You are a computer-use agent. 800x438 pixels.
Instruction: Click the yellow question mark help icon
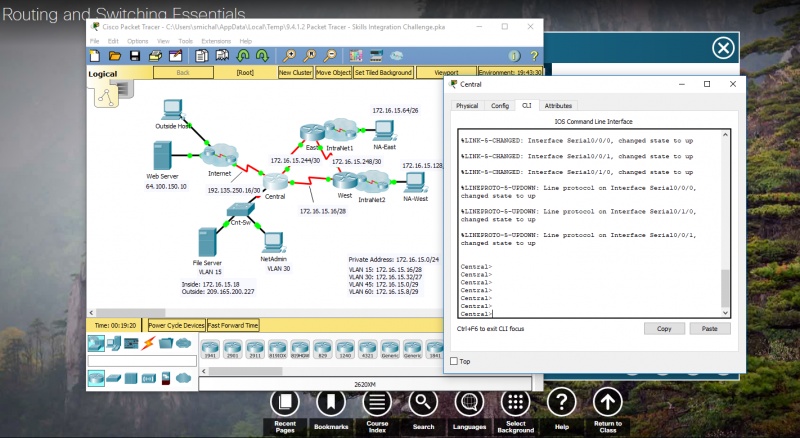(x=534, y=56)
